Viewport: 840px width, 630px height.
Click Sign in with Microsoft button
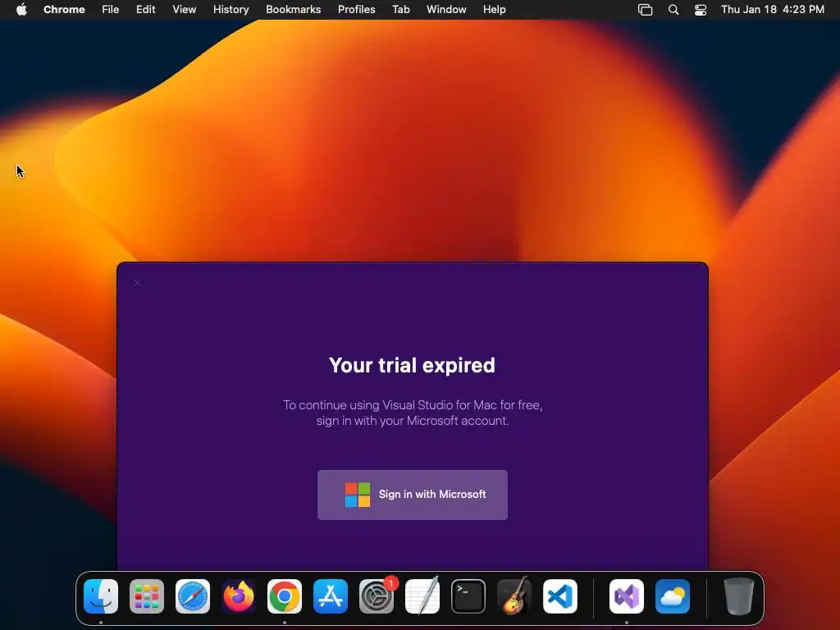pyautogui.click(x=413, y=495)
